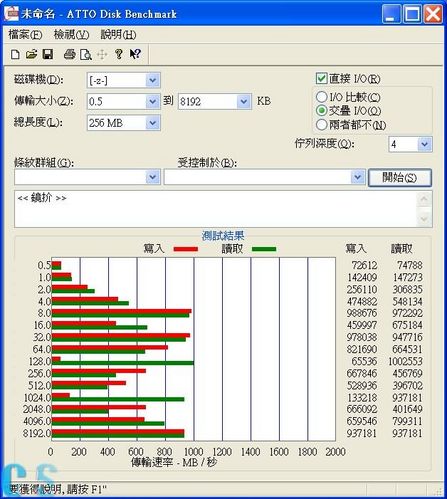Click the read value 799311
This screenshot has width=447, height=499.
[x=407, y=421]
